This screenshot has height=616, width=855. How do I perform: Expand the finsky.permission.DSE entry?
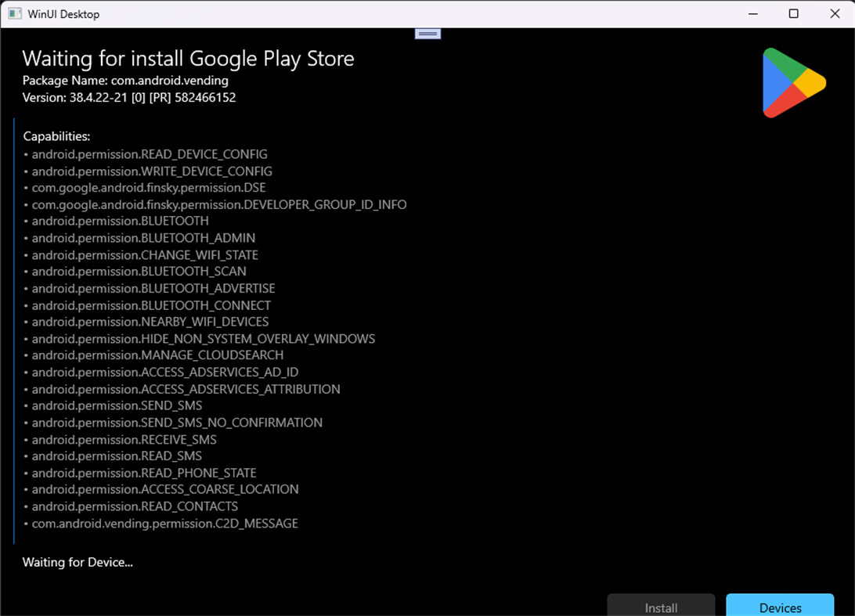148,188
